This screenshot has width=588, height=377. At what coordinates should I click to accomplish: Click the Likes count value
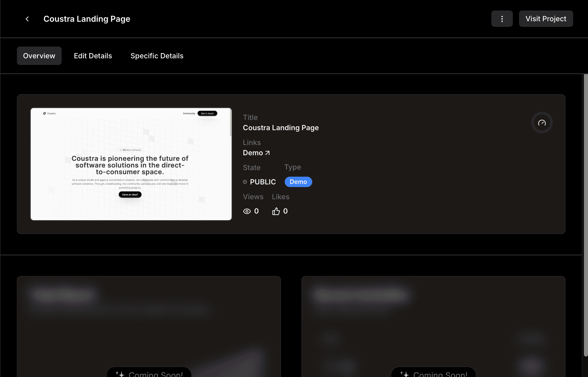click(x=285, y=211)
